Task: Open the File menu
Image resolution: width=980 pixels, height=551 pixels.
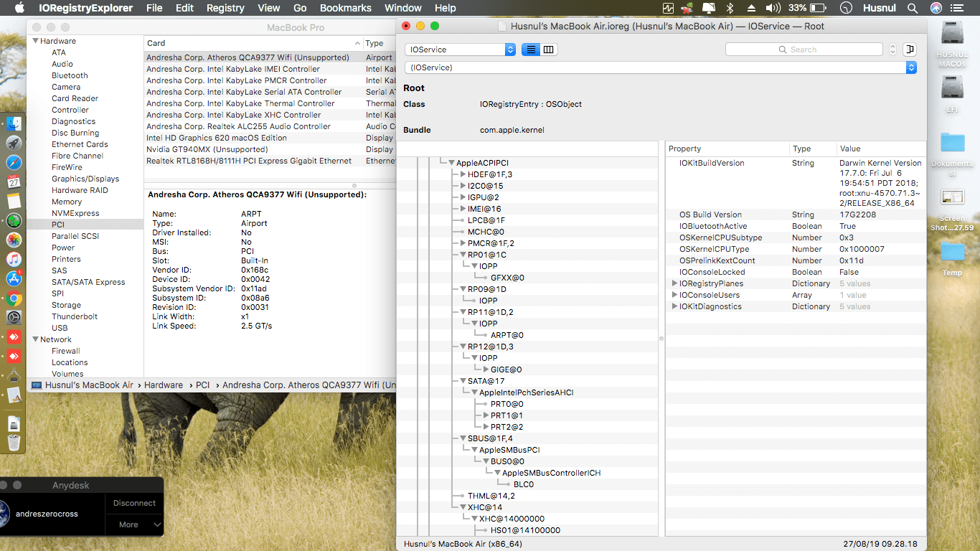Action: [154, 8]
